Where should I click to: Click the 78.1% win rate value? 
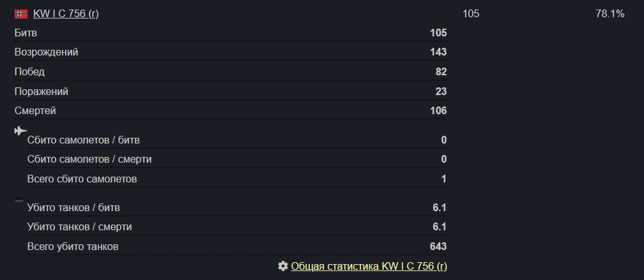610,14
